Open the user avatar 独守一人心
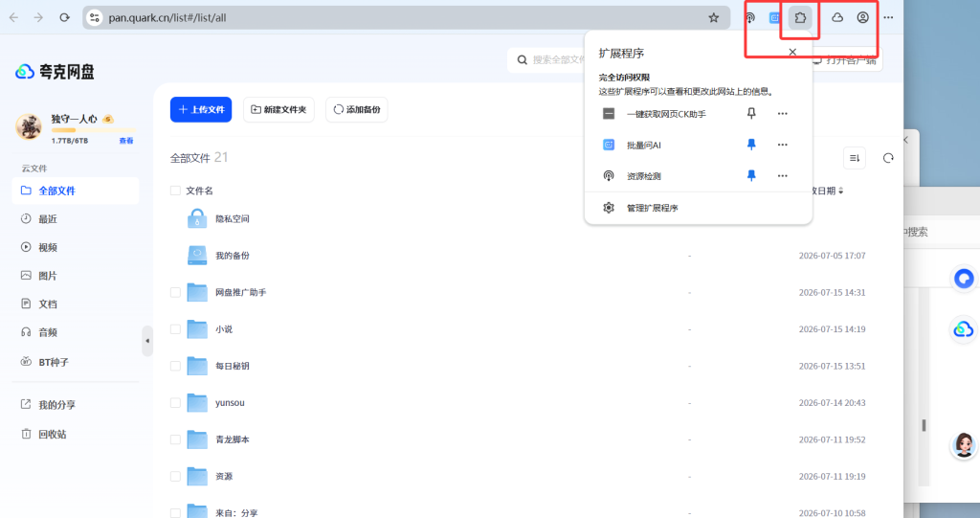 tap(28, 126)
